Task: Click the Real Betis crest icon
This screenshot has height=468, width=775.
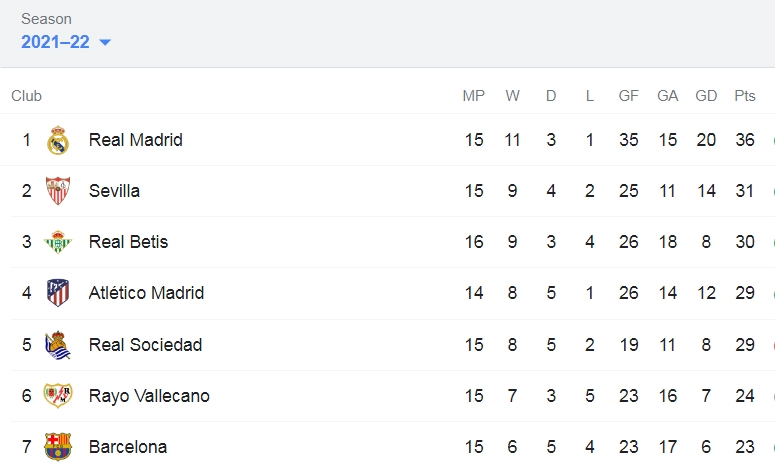Action: (x=58, y=242)
